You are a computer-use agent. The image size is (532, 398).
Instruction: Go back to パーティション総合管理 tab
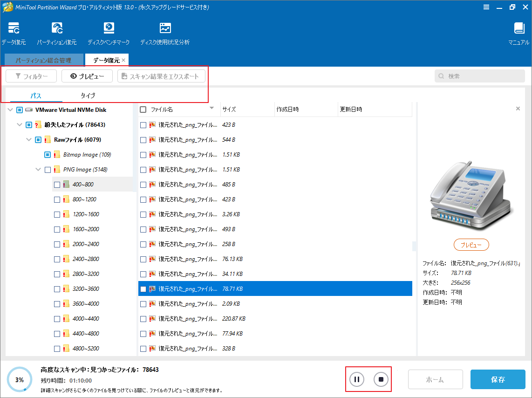pyautogui.click(x=43, y=60)
